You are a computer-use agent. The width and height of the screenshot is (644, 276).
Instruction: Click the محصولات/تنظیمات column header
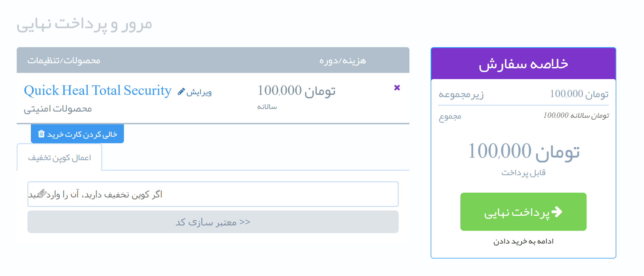[64, 60]
